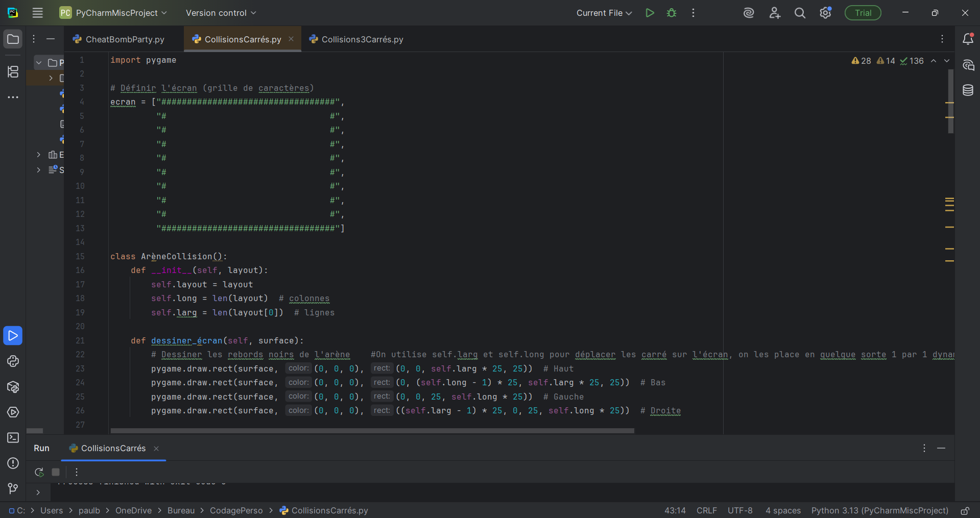Open the Git version control tool window
This screenshot has width=980, height=518.
(13, 489)
